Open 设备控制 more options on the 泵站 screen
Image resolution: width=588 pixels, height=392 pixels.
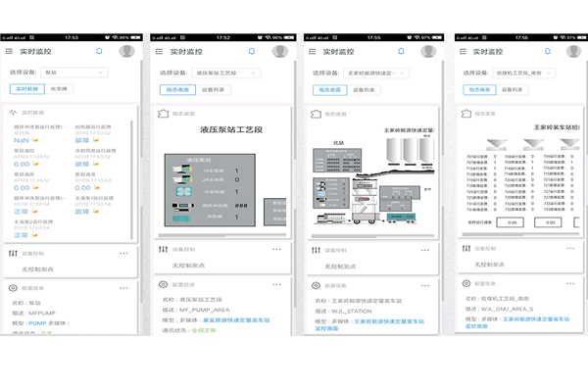123,253
